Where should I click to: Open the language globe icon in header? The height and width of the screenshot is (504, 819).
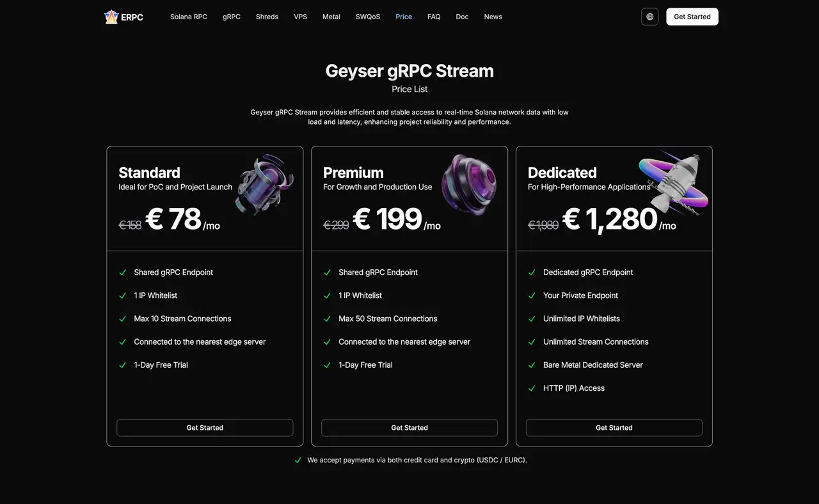[x=649, y=16]
